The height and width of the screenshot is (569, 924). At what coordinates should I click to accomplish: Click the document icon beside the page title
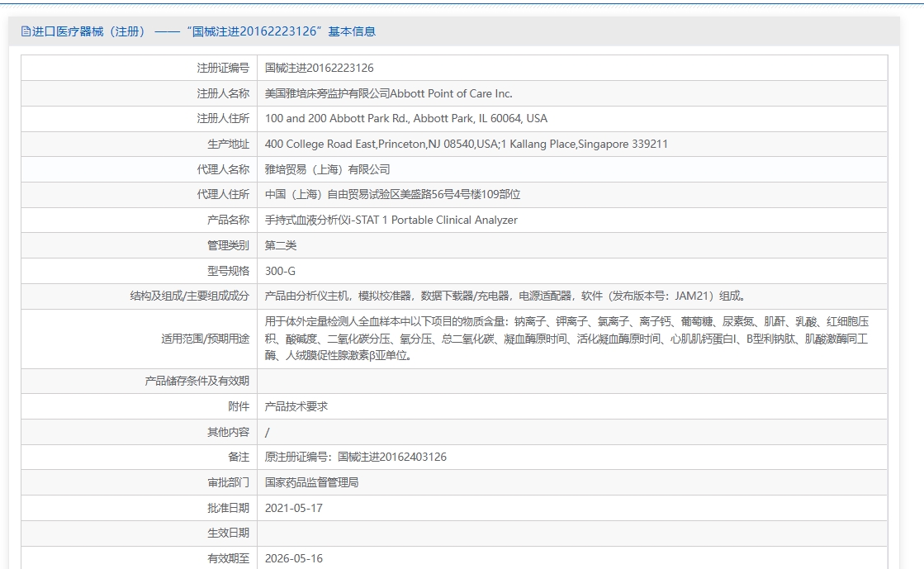[x=26, y=31]
